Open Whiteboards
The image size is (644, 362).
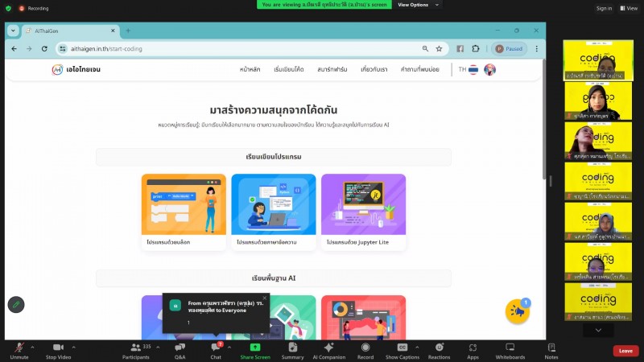(x=510, y=351)
